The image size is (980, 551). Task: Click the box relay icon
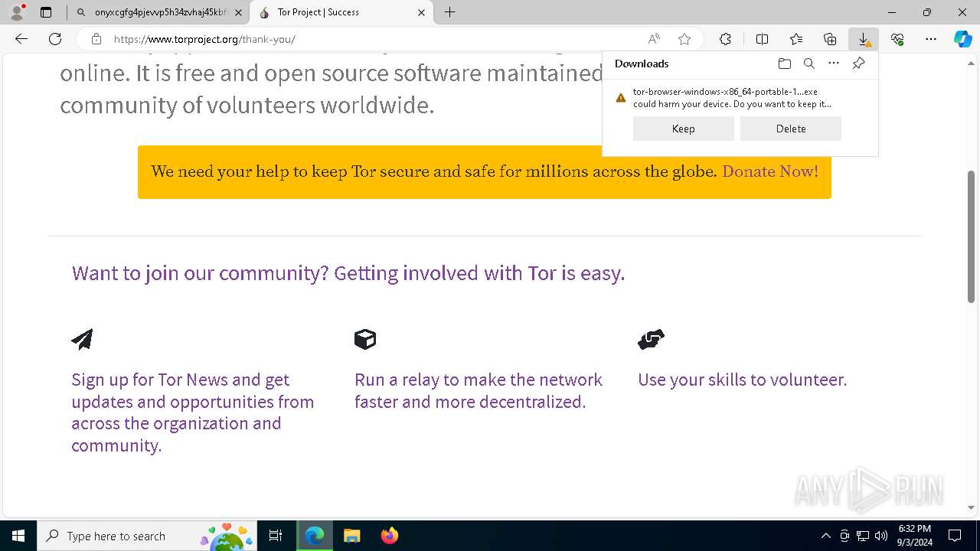coord(365,339)
